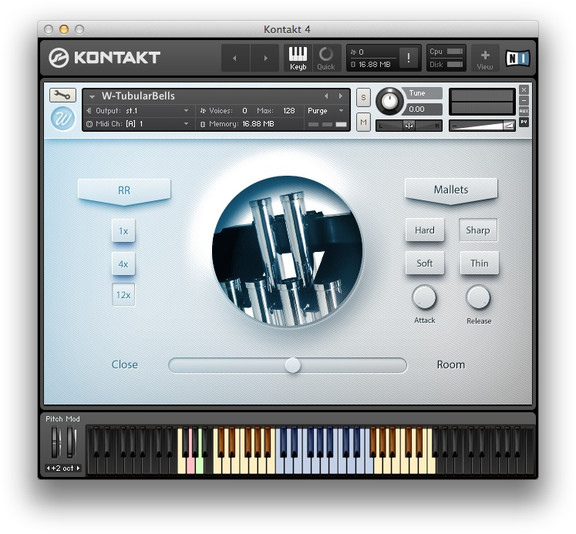Viewport: 576px width, 534px height.
Task: Enable the Hard mallet
Action: (x=425, y=230)
